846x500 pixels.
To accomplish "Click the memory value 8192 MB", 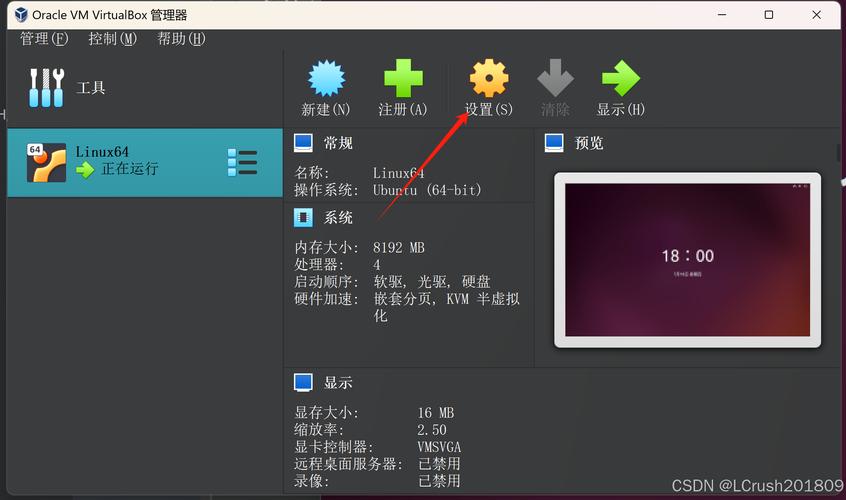I will click(x=399, y=248).
